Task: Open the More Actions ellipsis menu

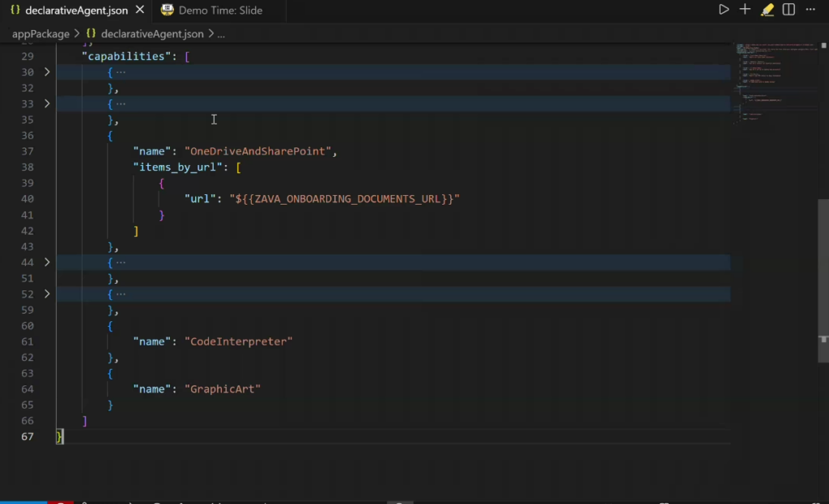Action: coord(810,10)
